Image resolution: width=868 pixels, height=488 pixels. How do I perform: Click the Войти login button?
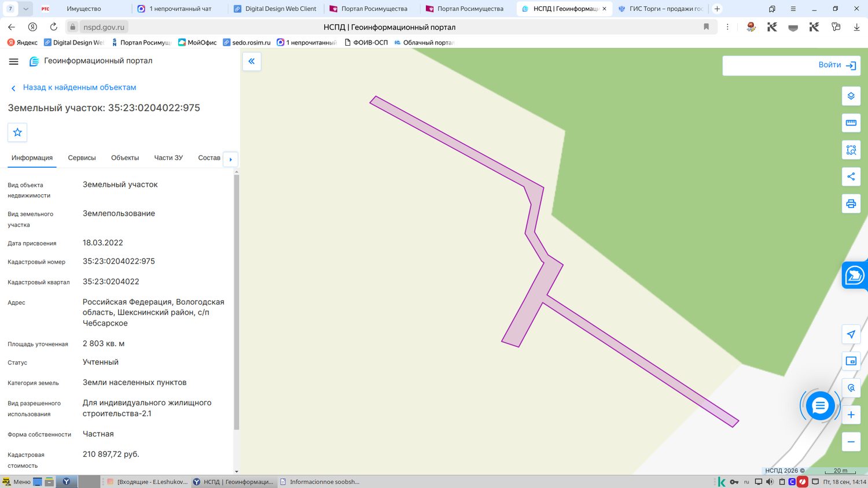pyautogui.click(x=837, y=65)
